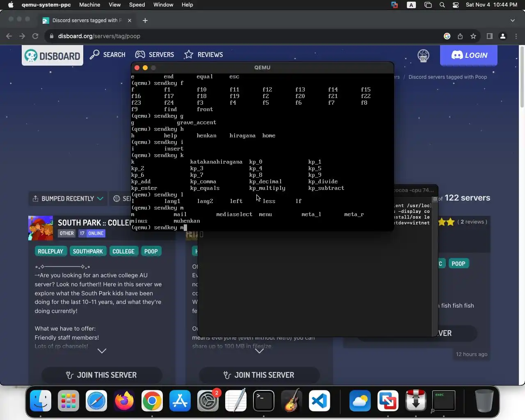Open the Speed menu
The image size is (525, 420).
(x=137, y=5)
